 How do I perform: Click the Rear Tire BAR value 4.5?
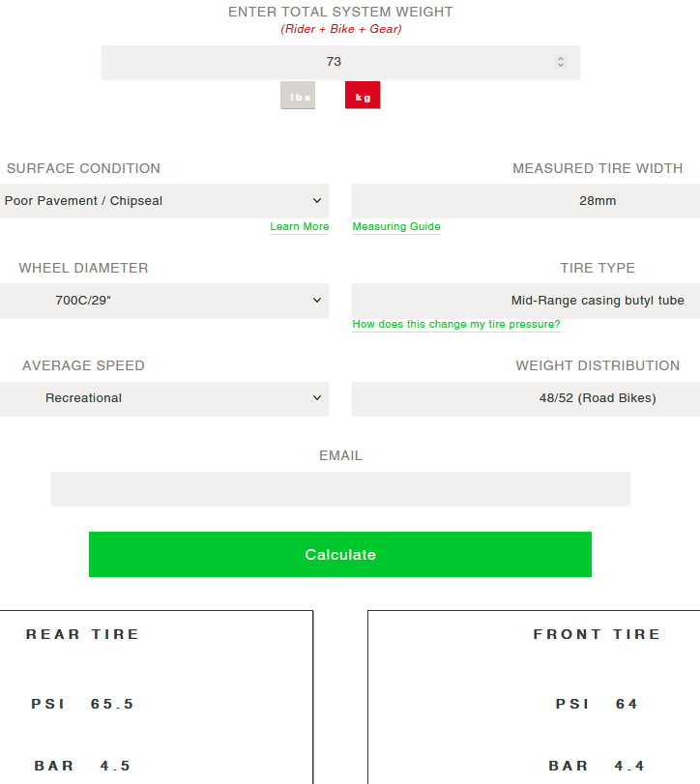click(116, 766)
